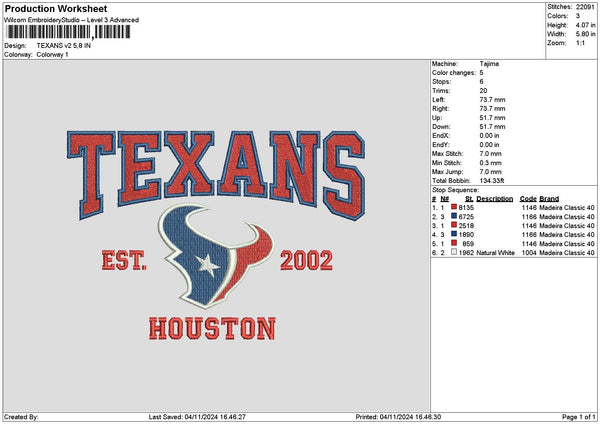The height and width of the screenshot is (424, 600).
Task: Click the Left value '73.7 mm'
Action: [492, 100]
